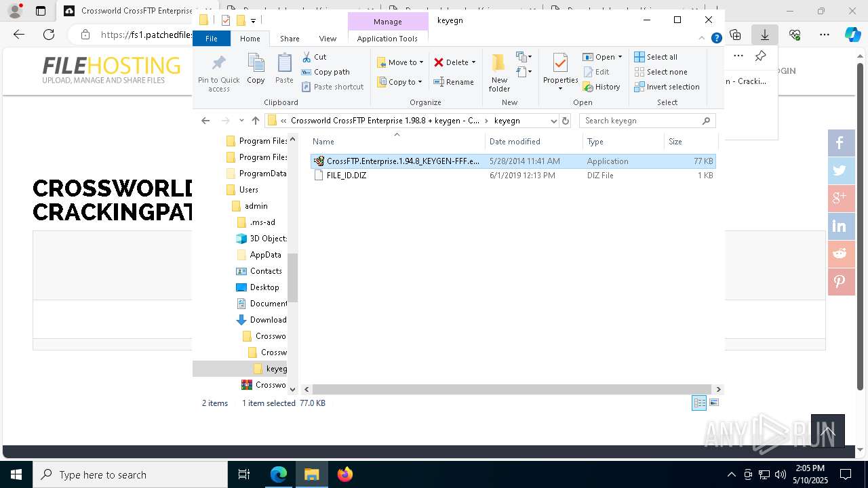The width and height of the screenshot is (868, 488).
Task: Select Users folder in tree
Action: pos(248,190)
